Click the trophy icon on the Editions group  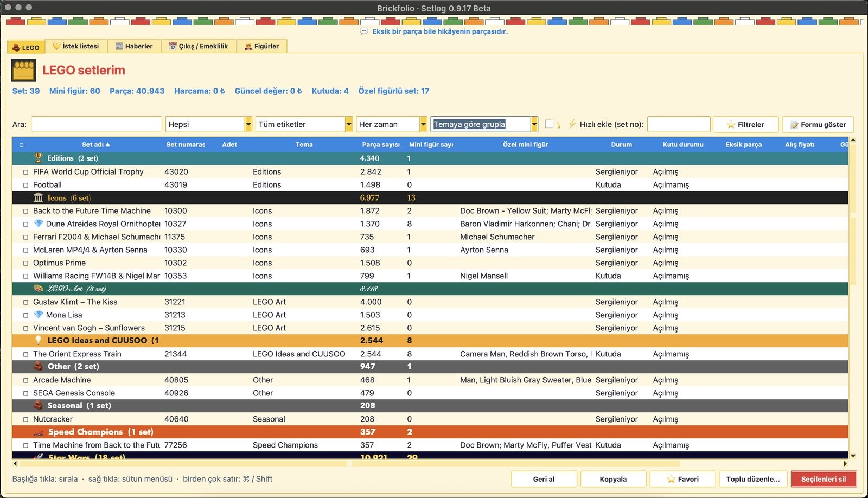(38, 158)
